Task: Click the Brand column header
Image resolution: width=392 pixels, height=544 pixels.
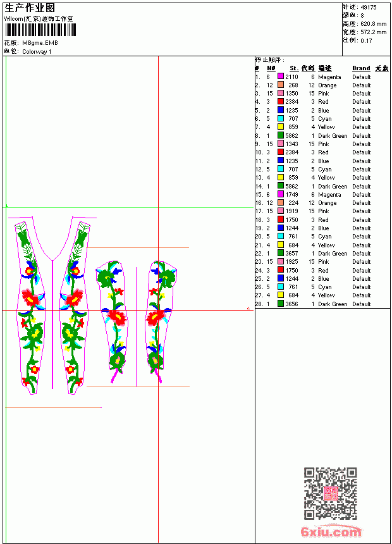Action: pyautogui.click(x=361, y=68)
